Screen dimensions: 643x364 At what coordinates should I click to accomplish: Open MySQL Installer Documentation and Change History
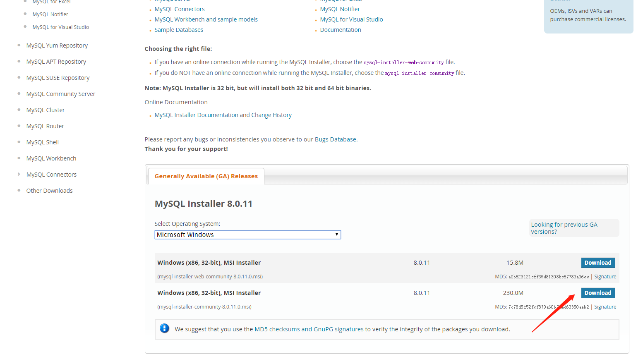(x=223, y=115)
